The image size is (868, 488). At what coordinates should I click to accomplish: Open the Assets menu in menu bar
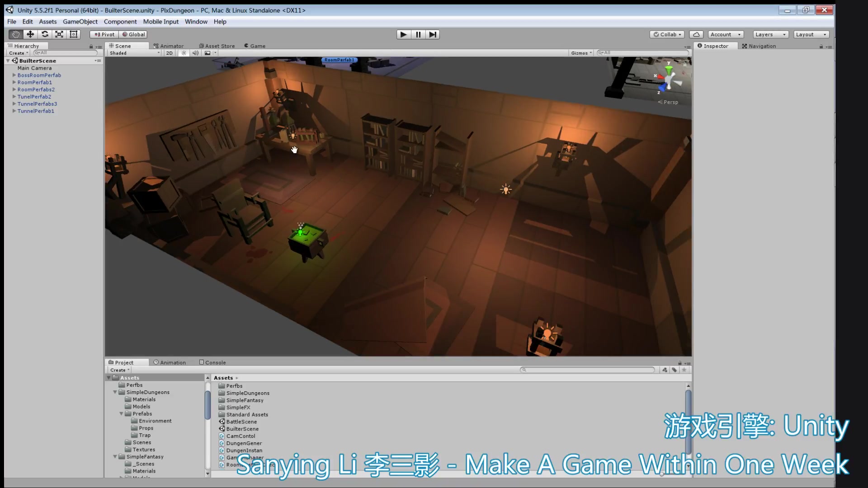[x=47, y=21]
